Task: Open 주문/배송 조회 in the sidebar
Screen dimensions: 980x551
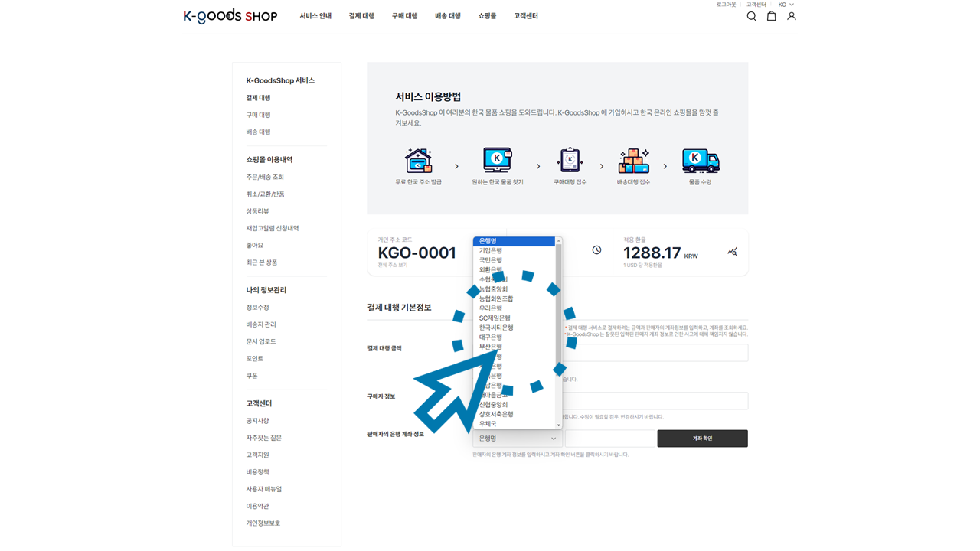Action: click(265, 178)
